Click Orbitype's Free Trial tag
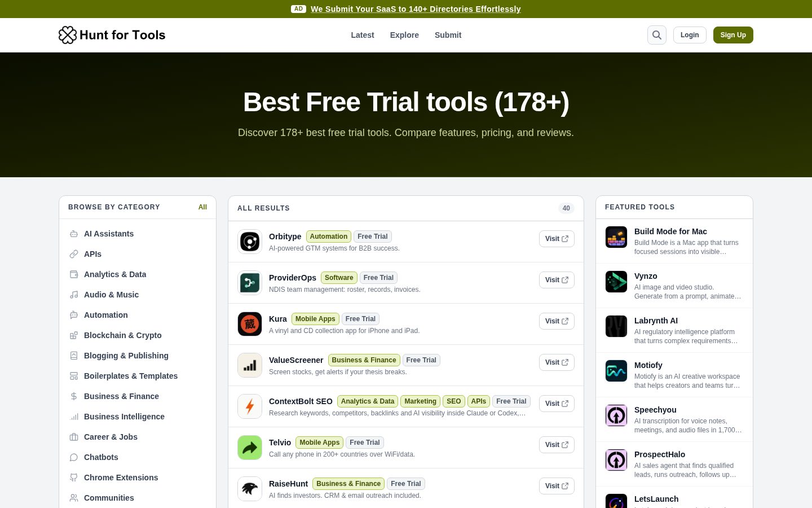 373,237
